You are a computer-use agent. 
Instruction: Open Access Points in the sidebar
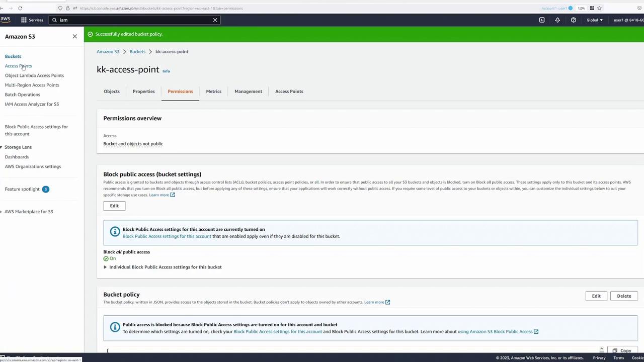18,66
